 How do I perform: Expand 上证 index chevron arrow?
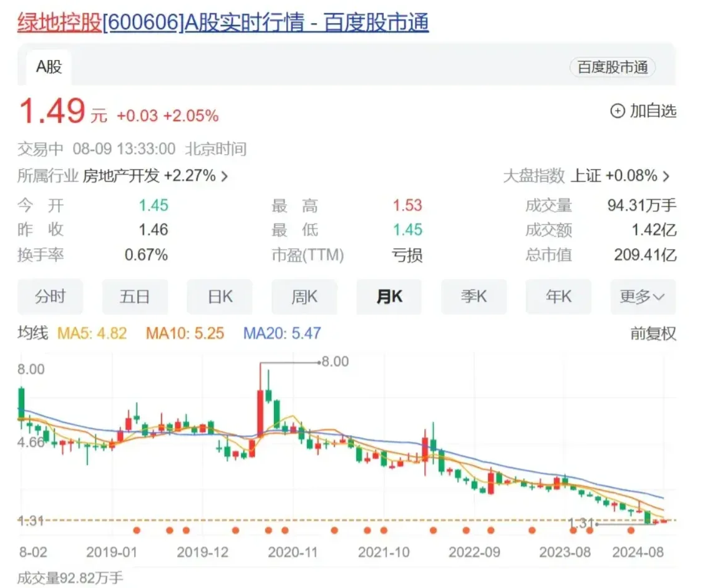pos(666,176)
